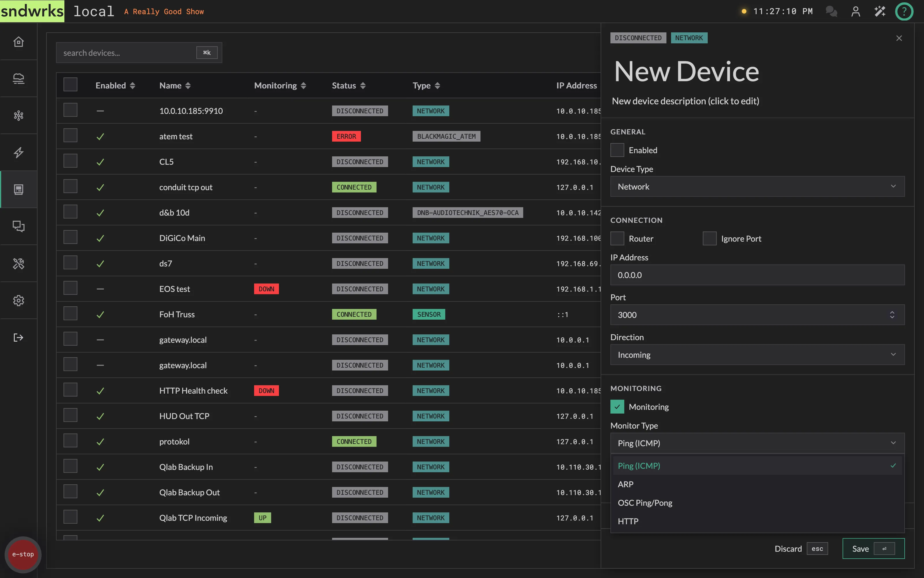Screen dimensions: 924x578
Task: Sort table by Type column
Action: click(x=426, y=86)
